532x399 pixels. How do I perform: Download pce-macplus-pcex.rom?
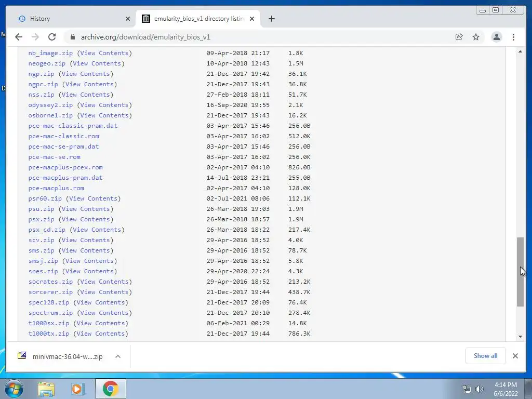(x=65, y=167)
